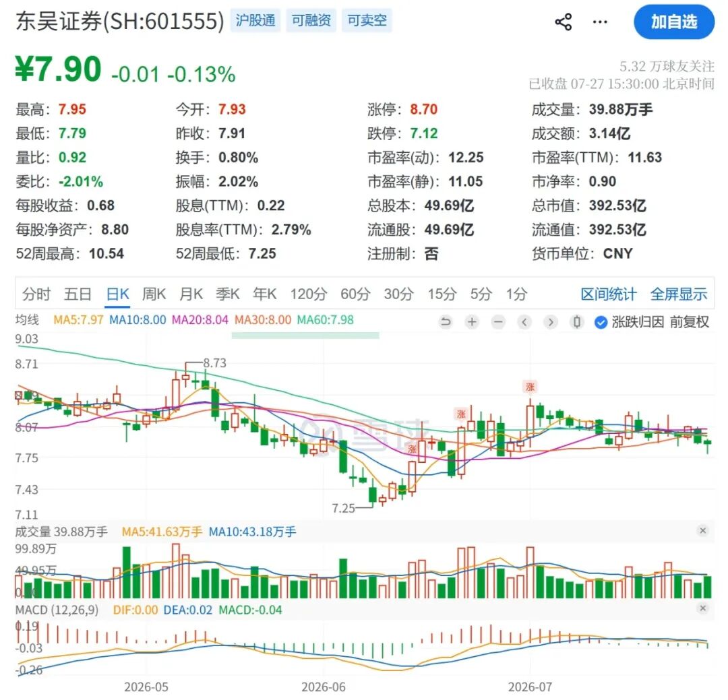This screenshot has height=700, width=728.
Task: Move chart to later dates with right chevron
Action: tap(551, 321)
